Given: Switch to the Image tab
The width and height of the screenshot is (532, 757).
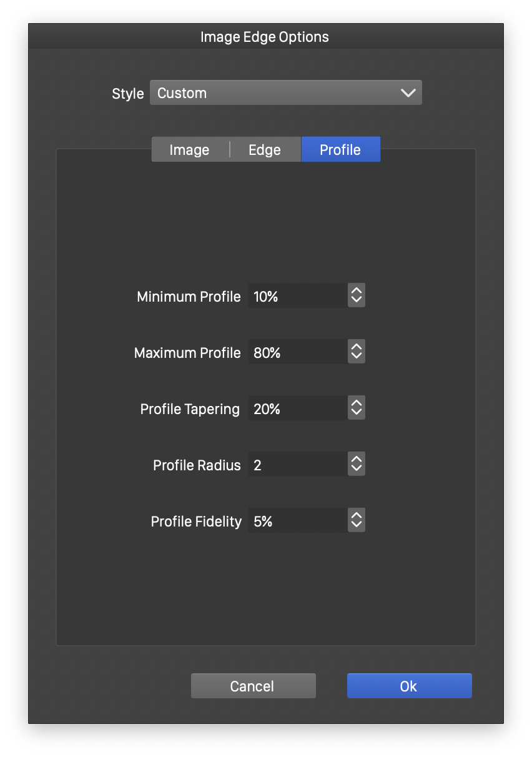Looking at the screenshot, I should [190, 150].
